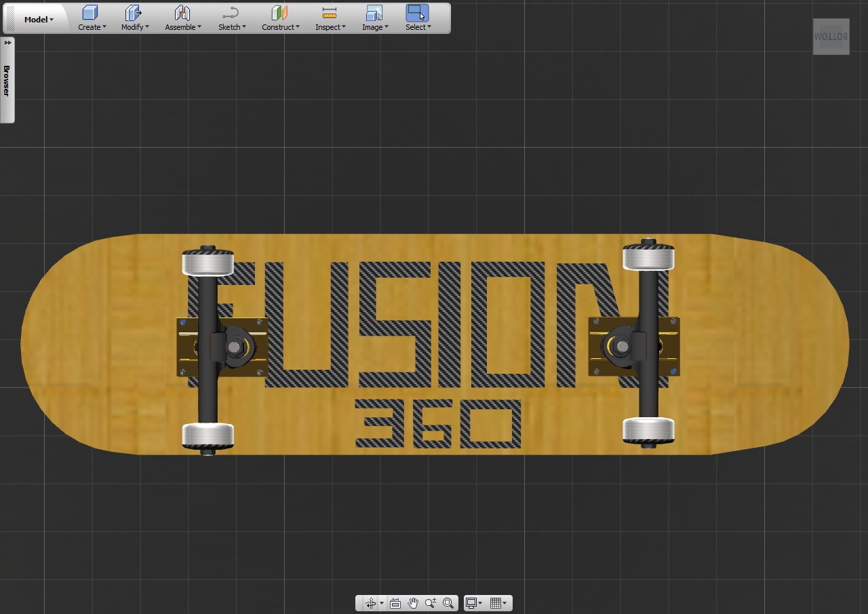Viewport: 868px width, 614px height.
Task: Activate the Fit view tool
Action: [448, 602]
